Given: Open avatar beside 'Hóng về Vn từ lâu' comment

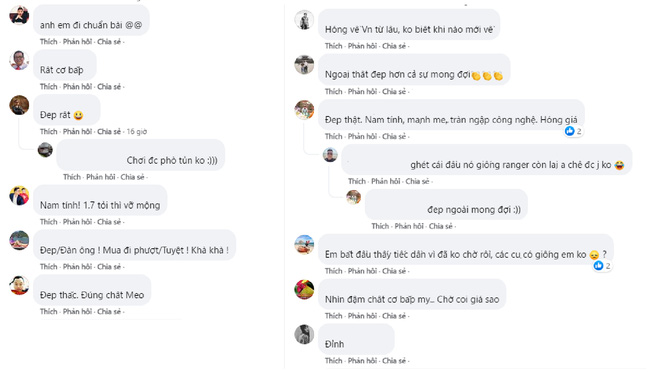Looking at the screenshot, I should [x=304, y=20].
